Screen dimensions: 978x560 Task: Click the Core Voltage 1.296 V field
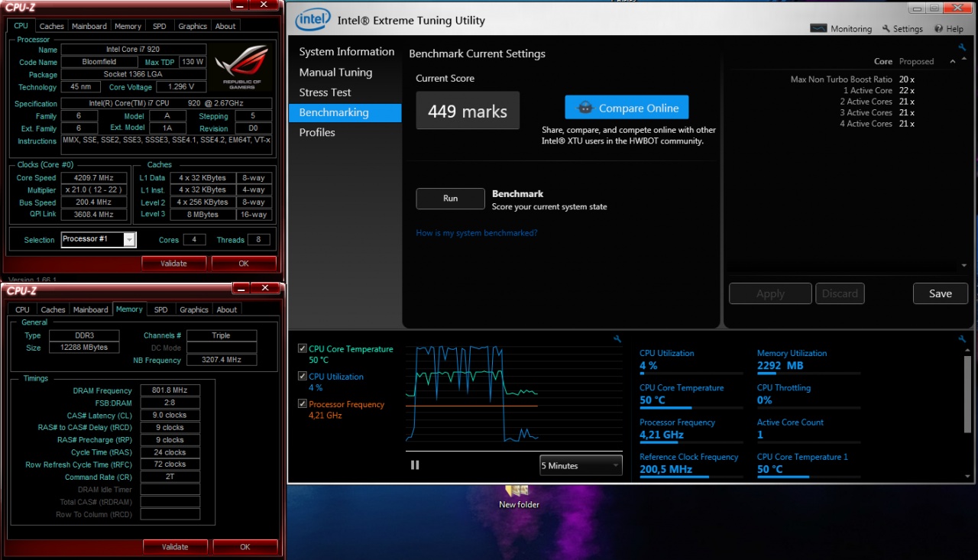pos(181,87)
